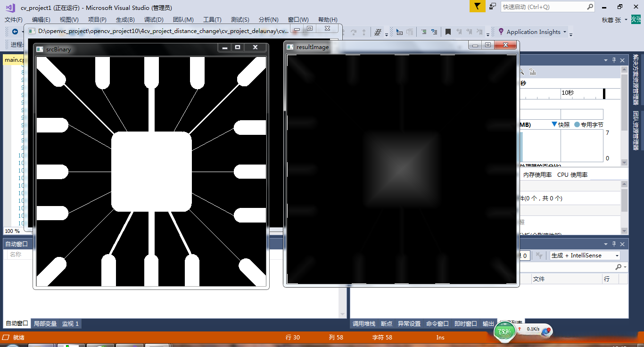Pin the Diagnostics tool window

(614, 60)
